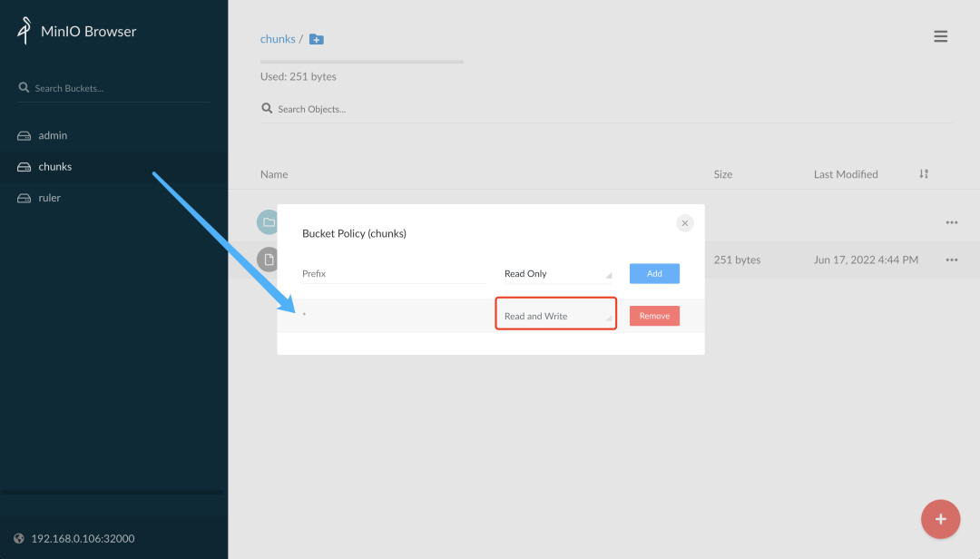This screenshot has height=559, width=980.
Task: Open the folder row's three-dot options menu
Action: pos(951,222)
